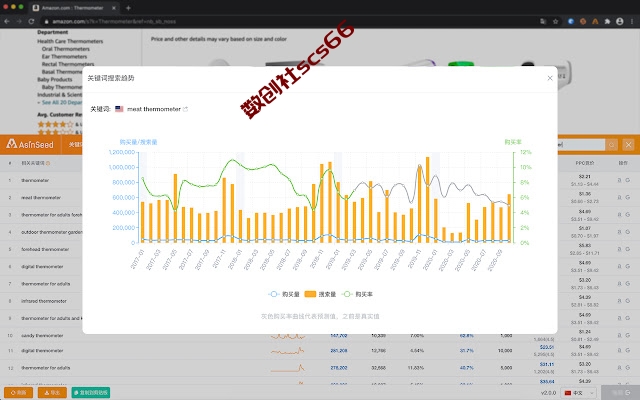Click value 281,208 in digital thermometer row
Screen dimensions: 640x400
pyautogui.click(x=339, y=351)
